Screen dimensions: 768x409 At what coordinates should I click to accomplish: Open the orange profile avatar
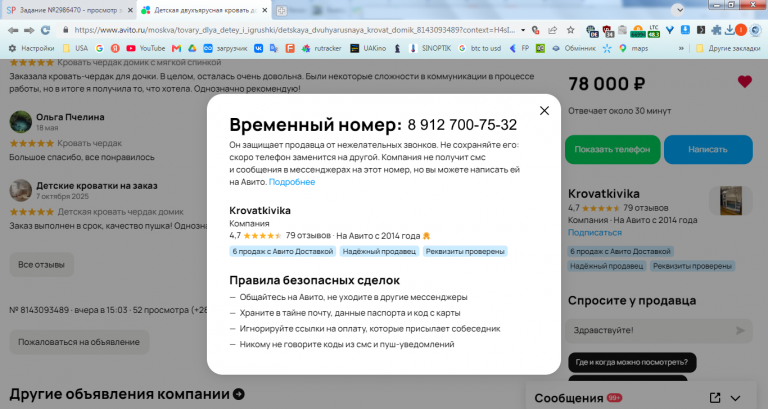[x=741, y=30]
